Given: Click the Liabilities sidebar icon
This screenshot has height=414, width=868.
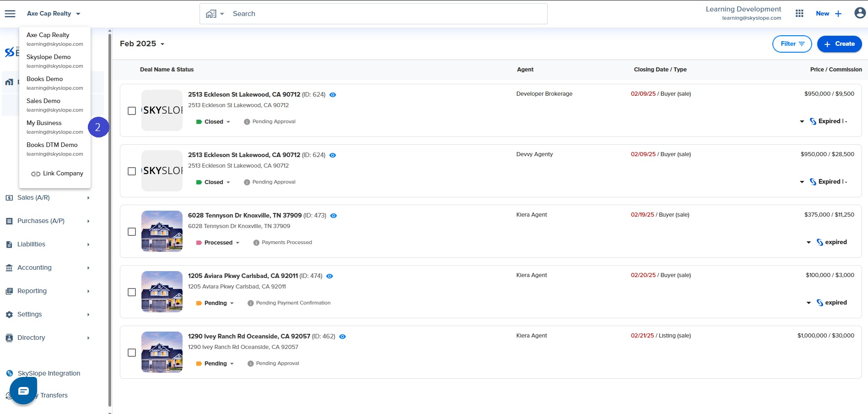Looking at the screenshot, I should point(9,245).
